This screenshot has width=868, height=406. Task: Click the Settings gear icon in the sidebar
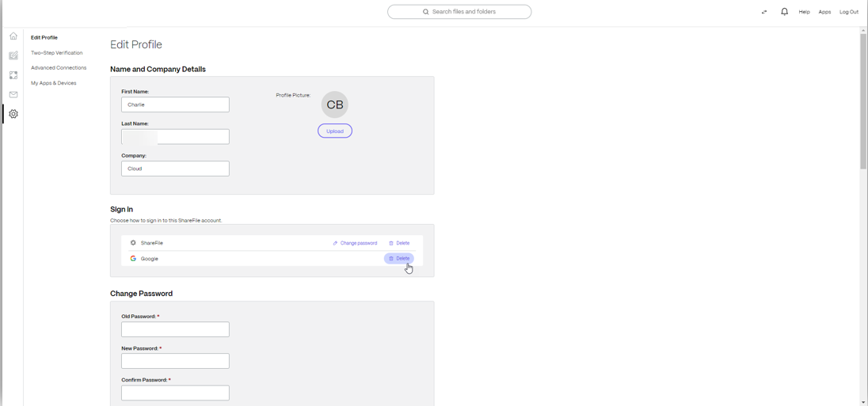pyautogui.click(x=13, y=114)
